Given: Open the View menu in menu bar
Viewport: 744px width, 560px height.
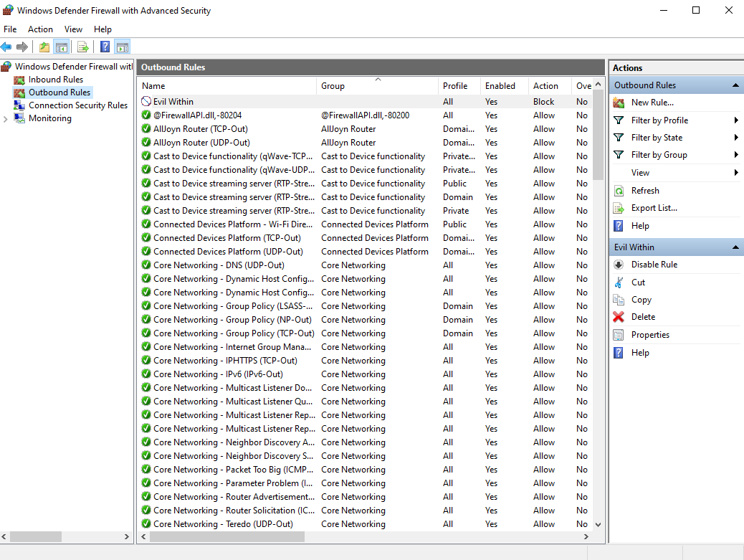Looking at the screenshot, I should [73, 29].
